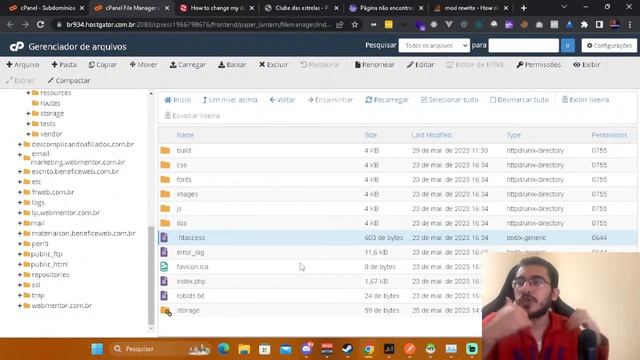Go to Início home directory
The width and height of the screenshot is (640, 360).
[178, 100]
